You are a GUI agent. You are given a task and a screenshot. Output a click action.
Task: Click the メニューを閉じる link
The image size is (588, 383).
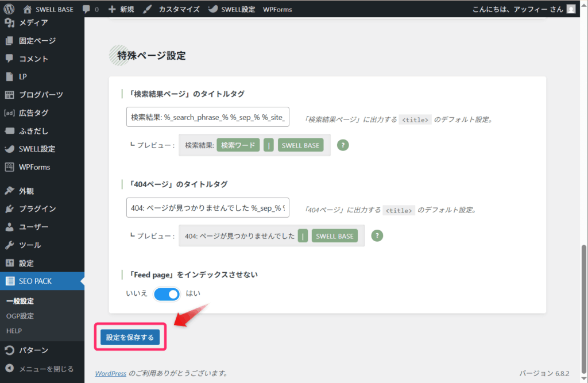tap(47, 369)
